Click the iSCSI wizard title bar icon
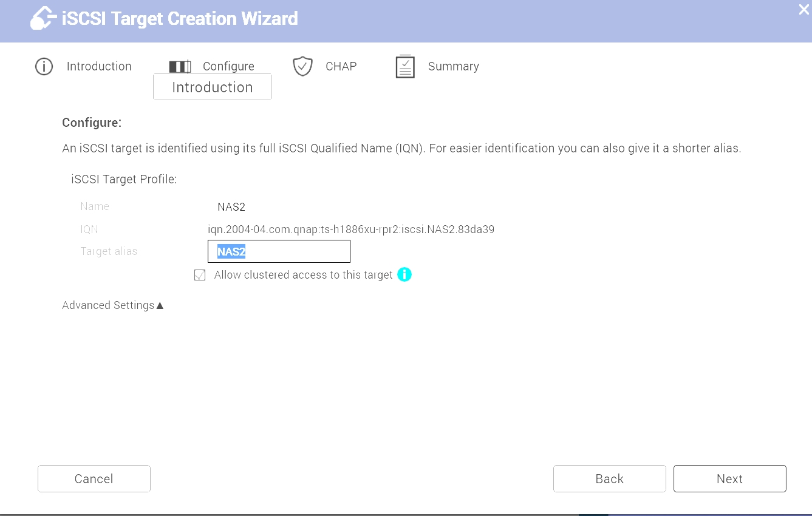Viewport: 812px width, 516px height. coord(41,18)
